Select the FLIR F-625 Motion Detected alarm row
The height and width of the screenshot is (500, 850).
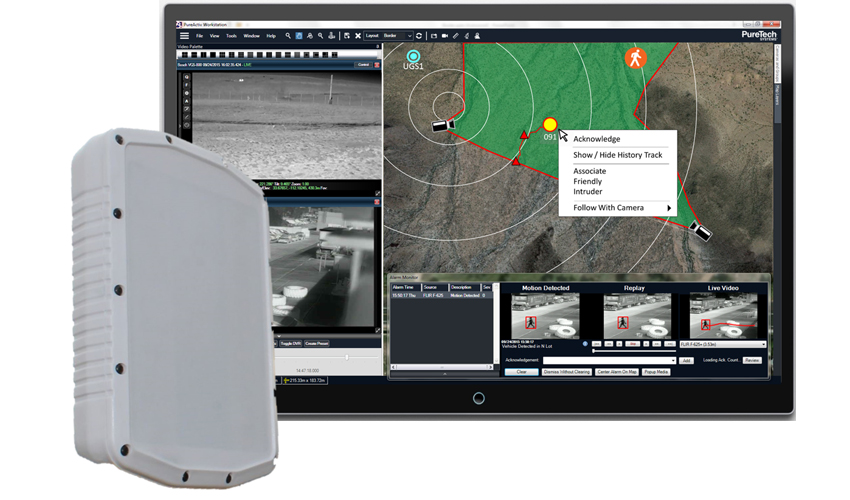click(x=441, y=296)
